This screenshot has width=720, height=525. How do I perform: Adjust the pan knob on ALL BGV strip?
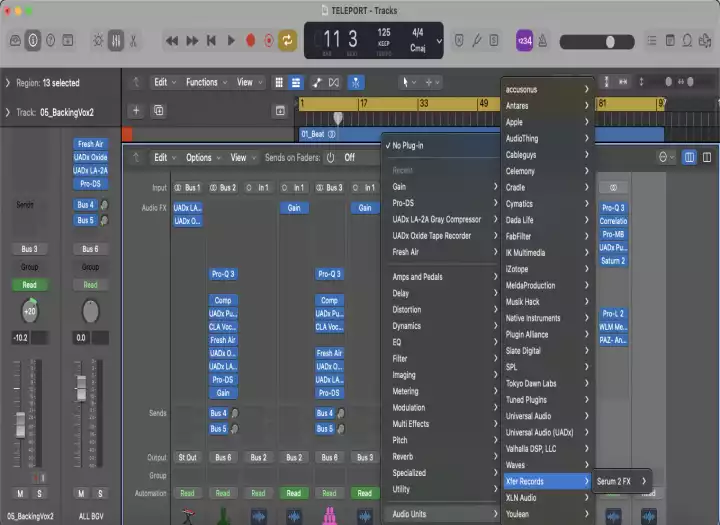pos(90,311)
